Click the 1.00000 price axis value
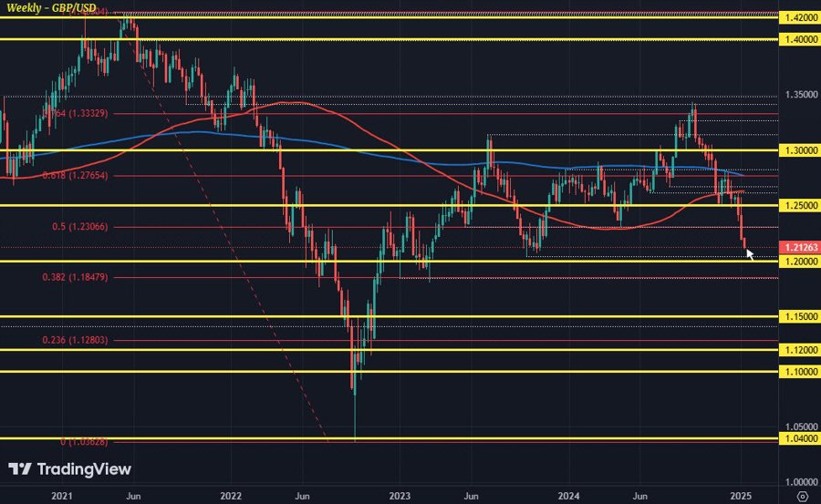 point(801,482)
